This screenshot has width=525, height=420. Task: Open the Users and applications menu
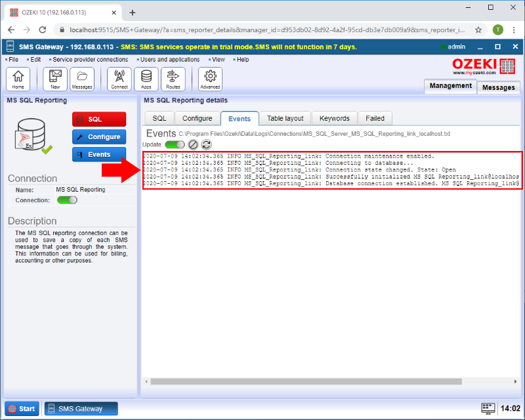pyautogui.click(x=170, y=60)
